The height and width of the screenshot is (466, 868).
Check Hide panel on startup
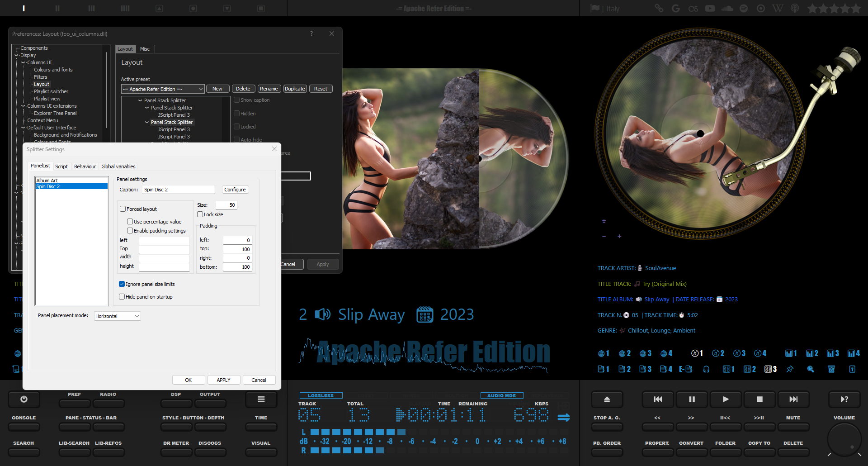click(x=122, y=297)
